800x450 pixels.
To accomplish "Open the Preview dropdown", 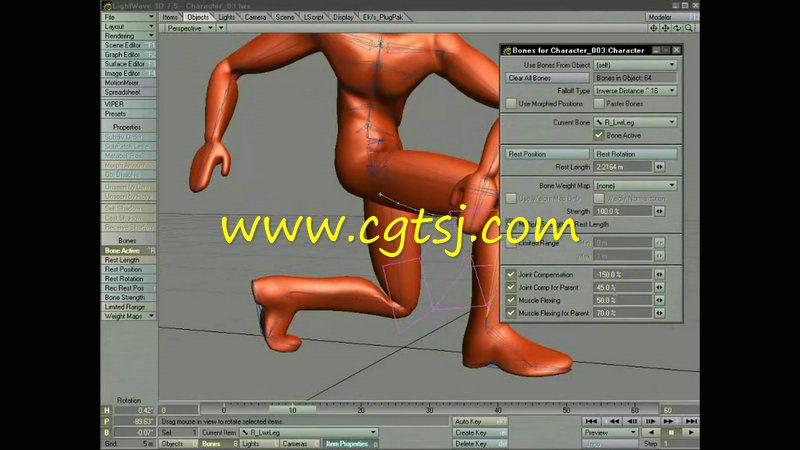I will coord(610,433).
